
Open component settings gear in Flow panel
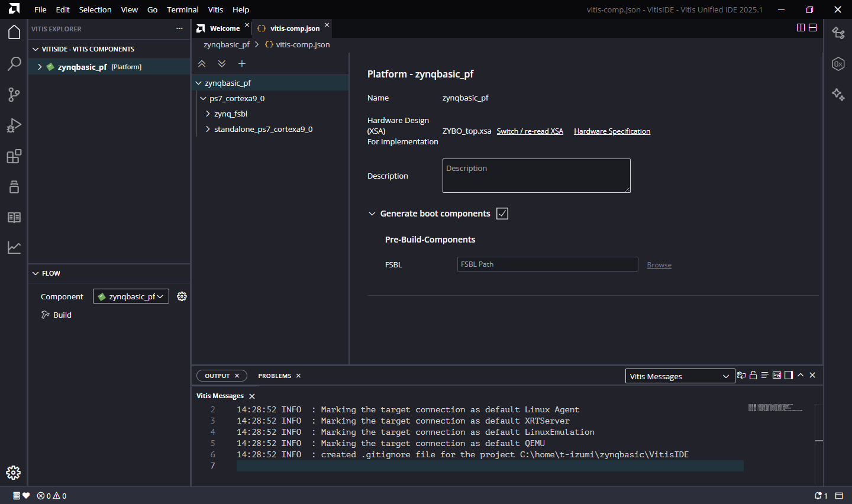point(182,296)
